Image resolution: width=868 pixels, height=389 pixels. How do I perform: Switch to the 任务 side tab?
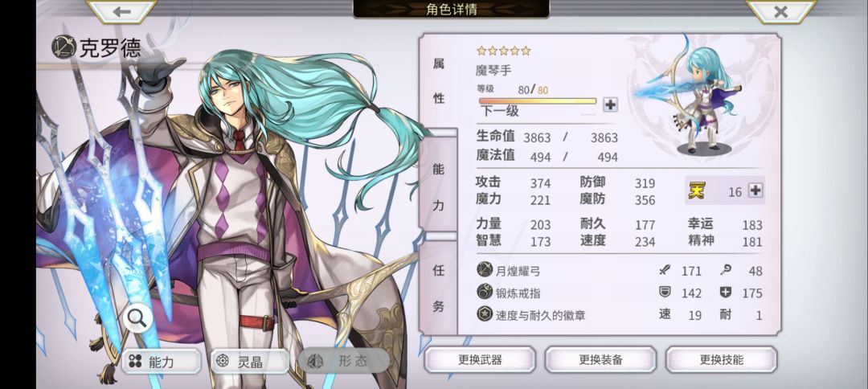pyautogui.click(x=439, y=289)
